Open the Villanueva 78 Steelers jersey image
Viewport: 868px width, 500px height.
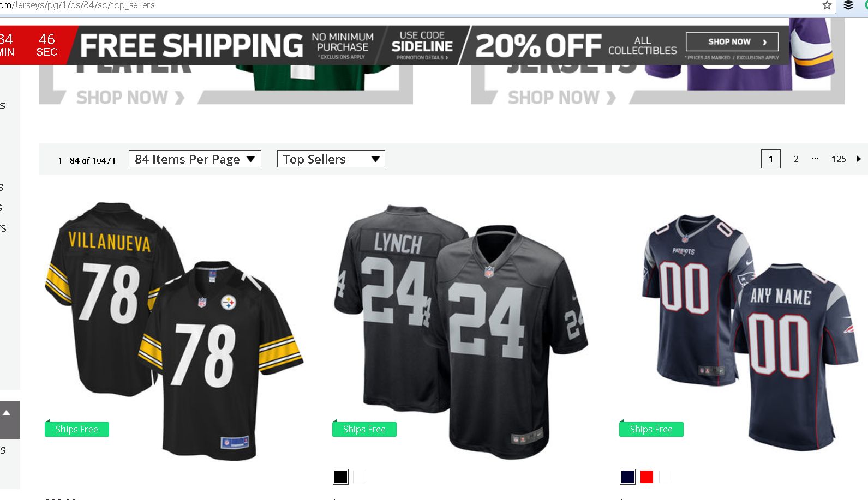pos(173,331)
